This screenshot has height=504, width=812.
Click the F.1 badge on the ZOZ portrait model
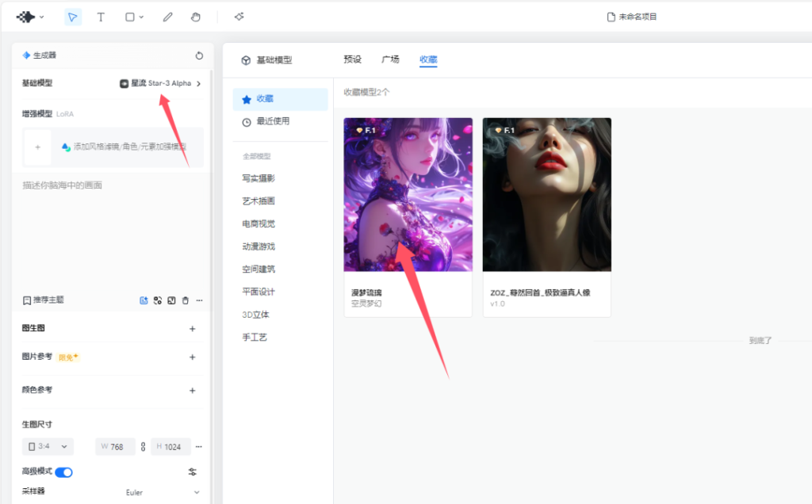point(504,131)
